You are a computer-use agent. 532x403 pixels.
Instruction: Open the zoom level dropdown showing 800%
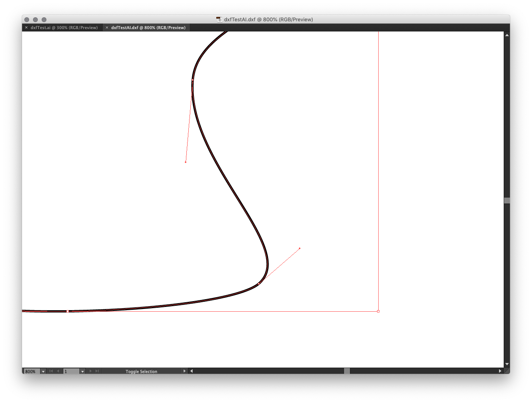coord(42,371)
